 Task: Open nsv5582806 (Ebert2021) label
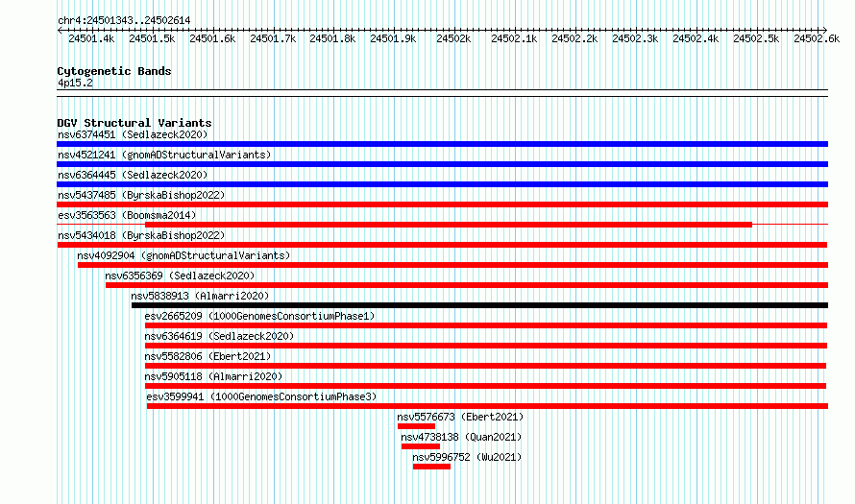point(208,356)
